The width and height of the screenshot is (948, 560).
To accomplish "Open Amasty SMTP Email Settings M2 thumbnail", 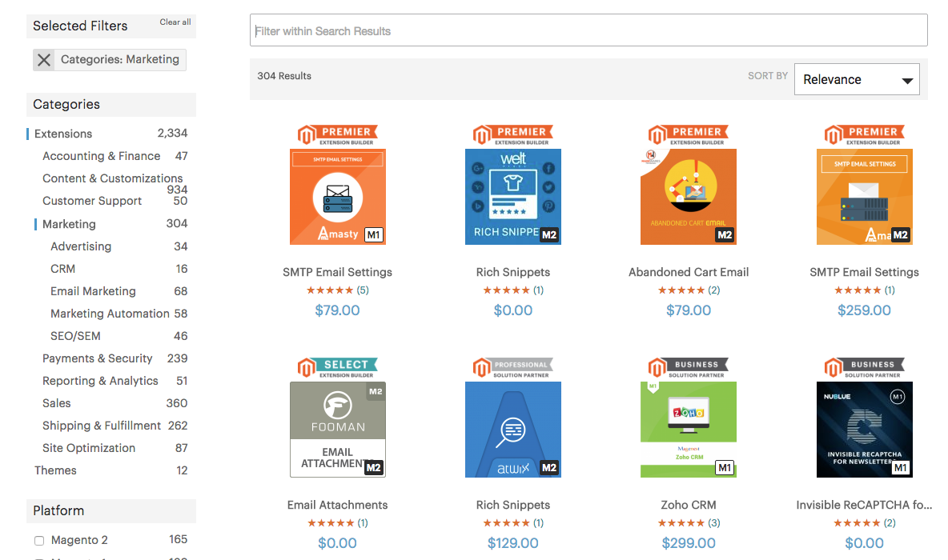I will (864, 197).
